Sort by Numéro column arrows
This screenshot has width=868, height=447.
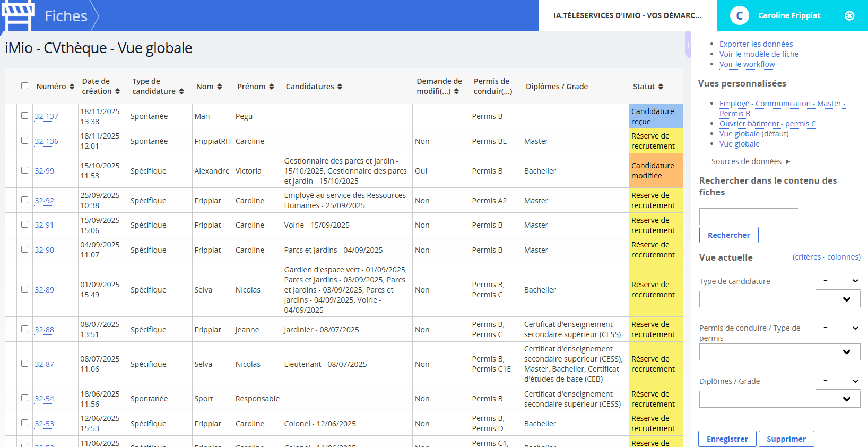[72, 87]
